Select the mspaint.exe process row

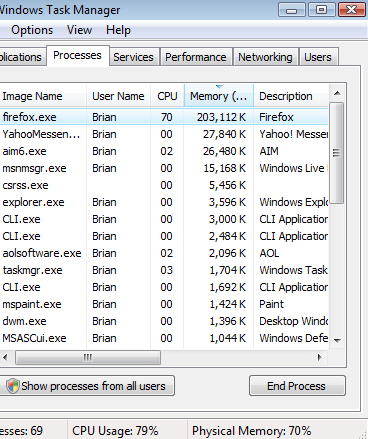(x=164, y=304)
